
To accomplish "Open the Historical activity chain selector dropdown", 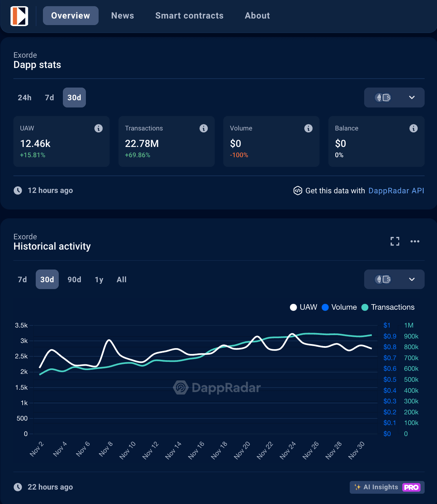I will point(394,279).
